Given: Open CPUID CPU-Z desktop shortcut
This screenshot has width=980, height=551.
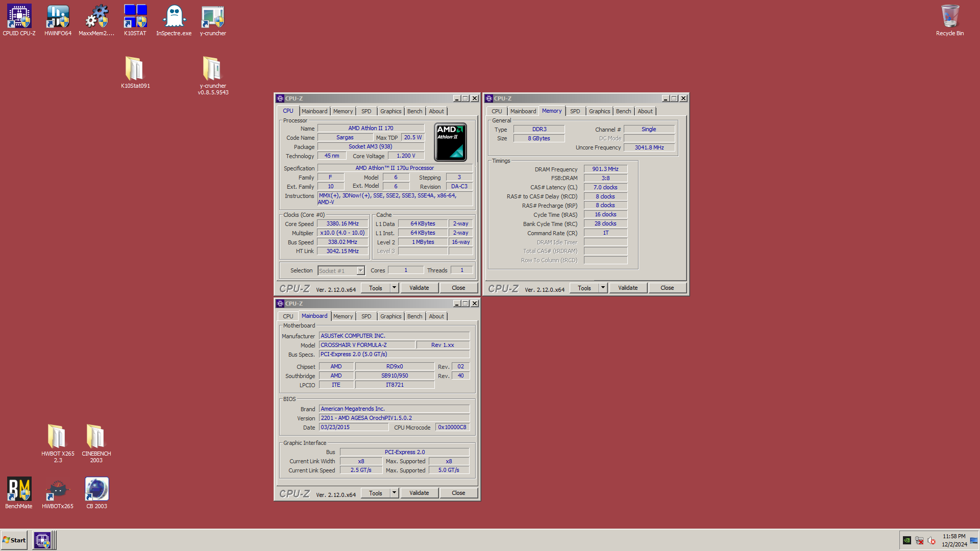Looking at the screenshot, I should 19,20.
